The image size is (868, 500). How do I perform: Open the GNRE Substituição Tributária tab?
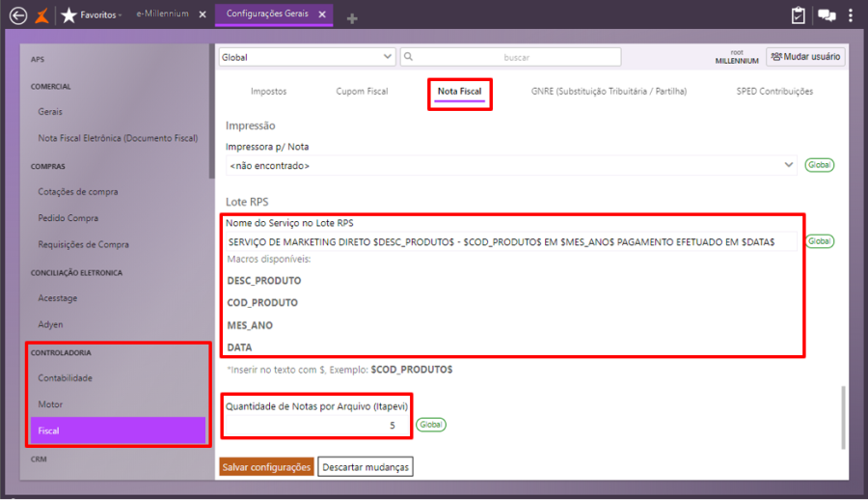point(609,92)
